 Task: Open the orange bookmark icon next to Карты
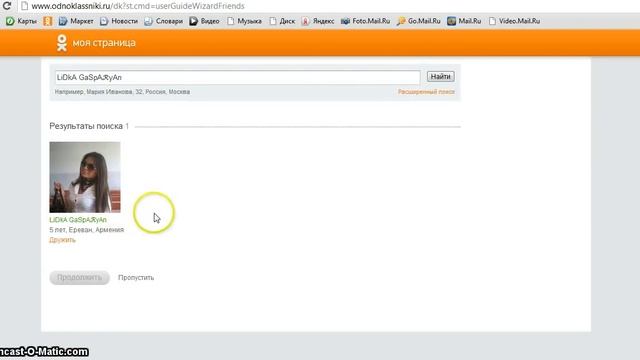pyautogui.click(x=48, y=21)
